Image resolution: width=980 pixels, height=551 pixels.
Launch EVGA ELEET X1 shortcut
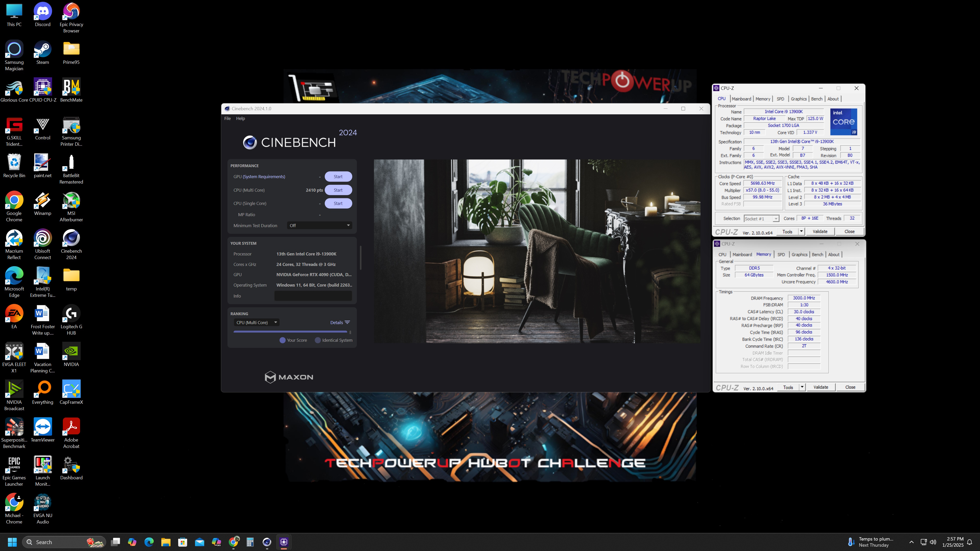coord(14,358)
